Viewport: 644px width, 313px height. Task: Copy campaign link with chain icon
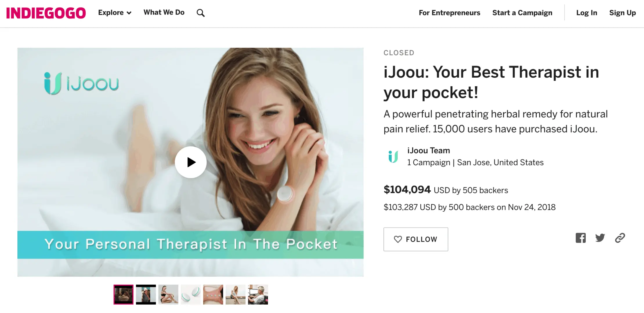coord(620,238)
